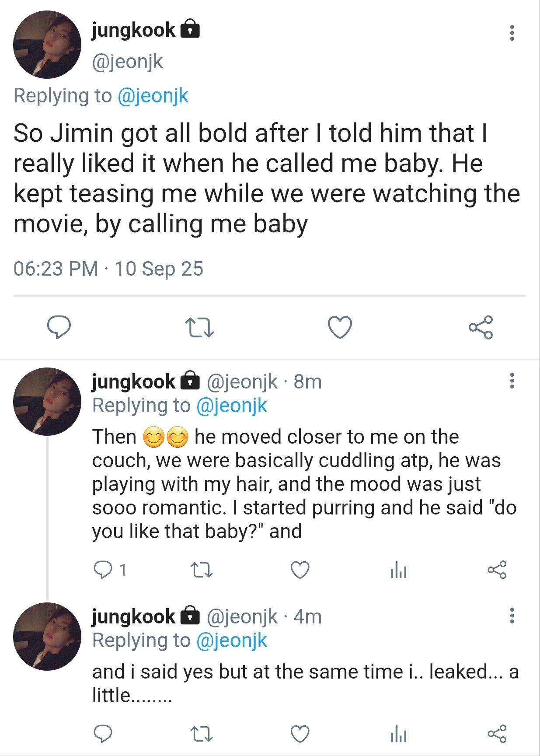Share the 4m reply tweet

point(497,734)
